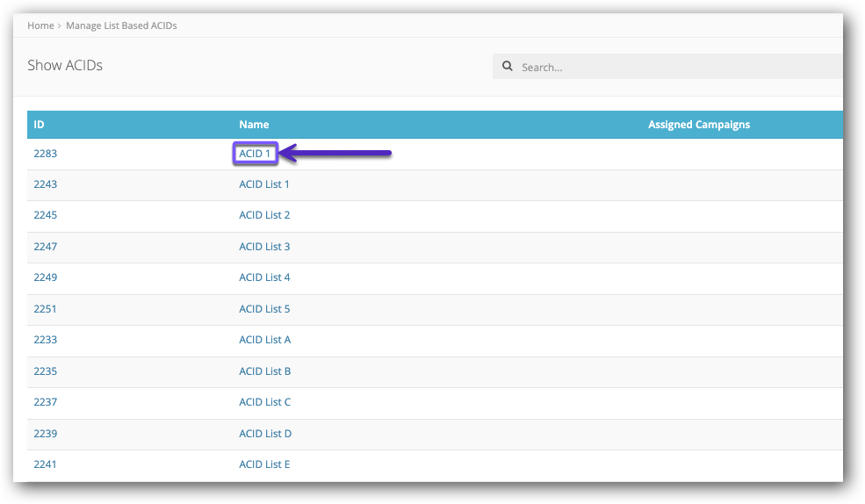Select ACID List E name

pyautogui.click(x=264, y=464)
